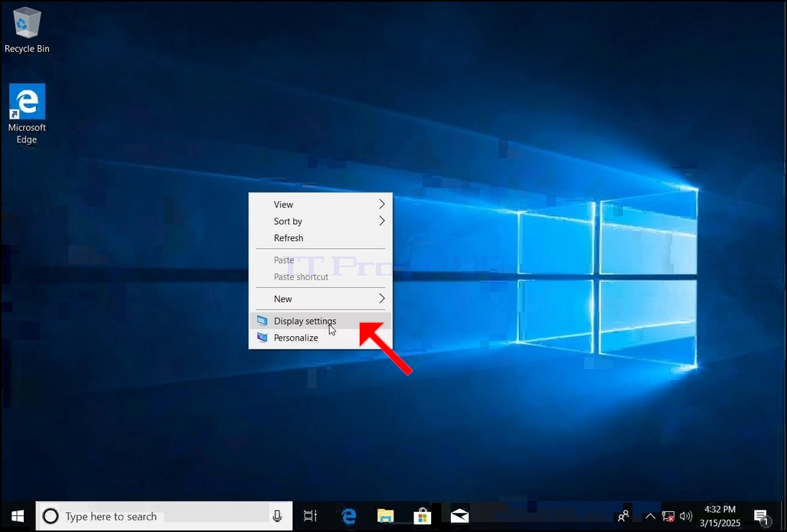The height and width of the screenshot is (532, 787).
Task: Open Task View in the taskbar
Action: coord(310,516)
